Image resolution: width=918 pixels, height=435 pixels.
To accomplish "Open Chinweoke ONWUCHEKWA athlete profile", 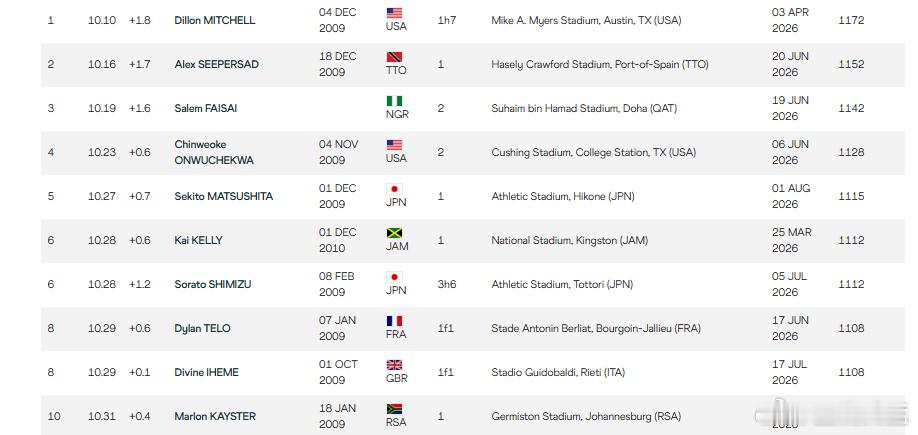I will click(x=214, y=152).
